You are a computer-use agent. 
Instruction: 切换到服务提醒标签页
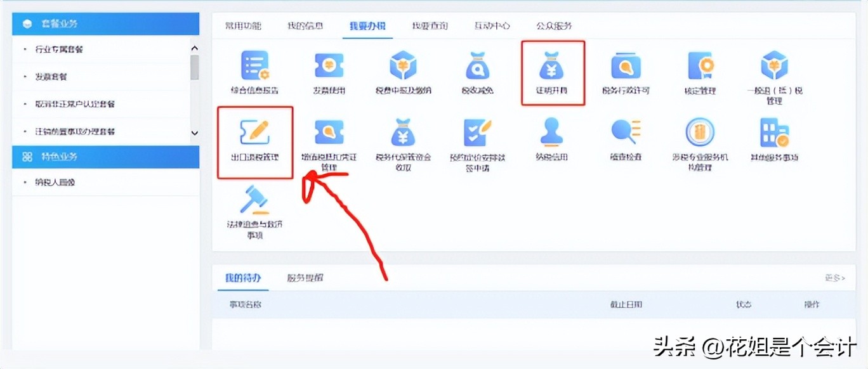303,278
